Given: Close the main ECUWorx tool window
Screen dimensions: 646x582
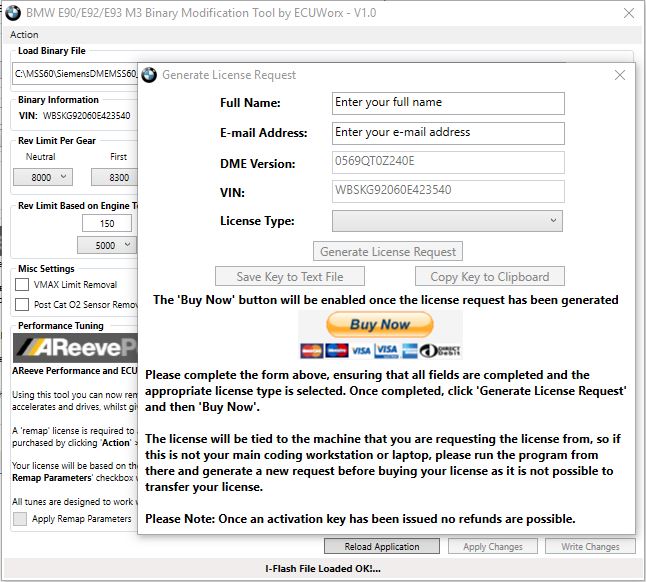Looking at the screenshot, I should pyautogui.click(x=629, y=13).
